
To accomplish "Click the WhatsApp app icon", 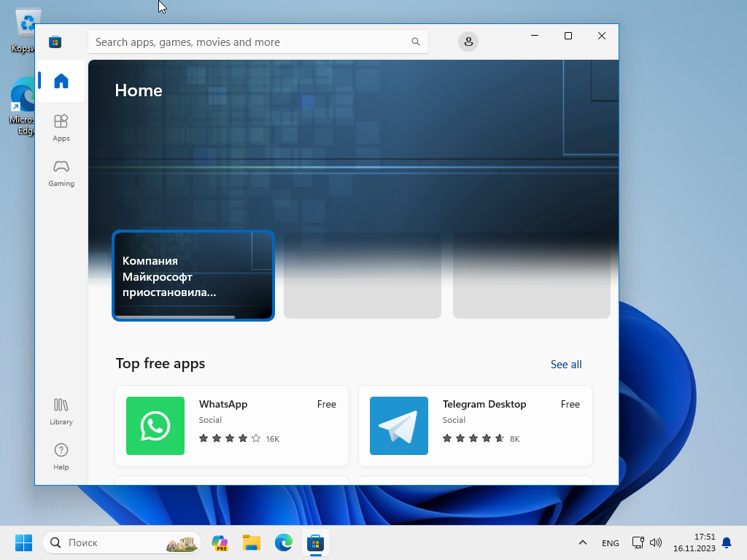I will coord(155,426).
